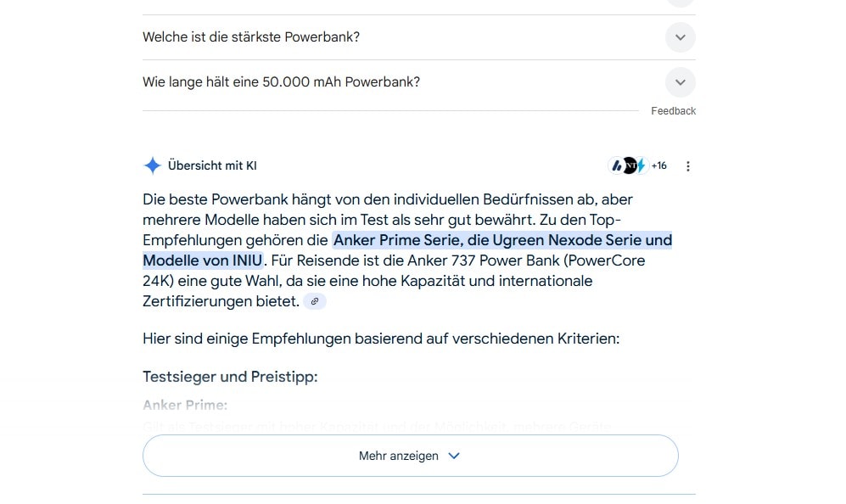The height and width of the screenshot is (504, 846).
Task: Click the first source favicon with blue h logo
Action: [x=618, y=165]
